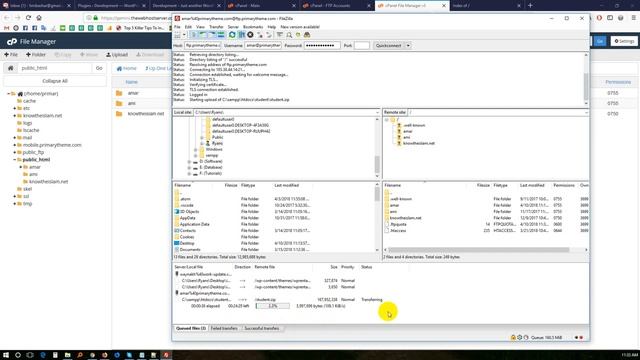Cancel the current operation
Screen dimensions: 640x360
(x=250, y=35)
